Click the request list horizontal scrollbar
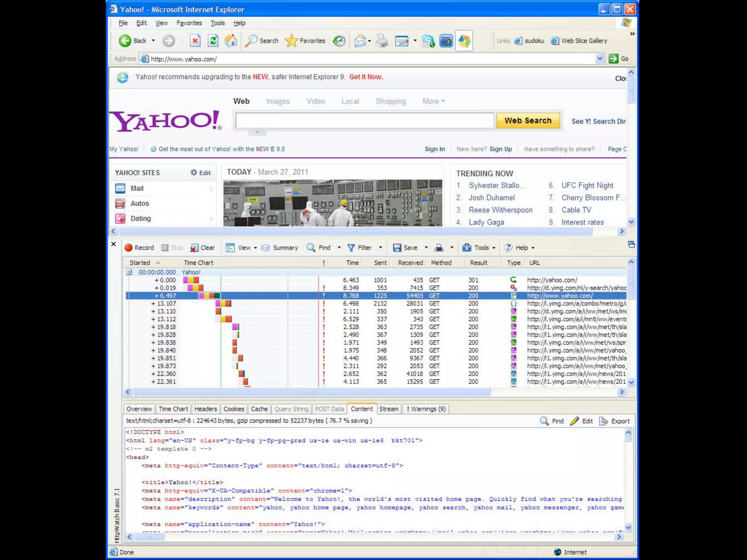 coord(312,392)
